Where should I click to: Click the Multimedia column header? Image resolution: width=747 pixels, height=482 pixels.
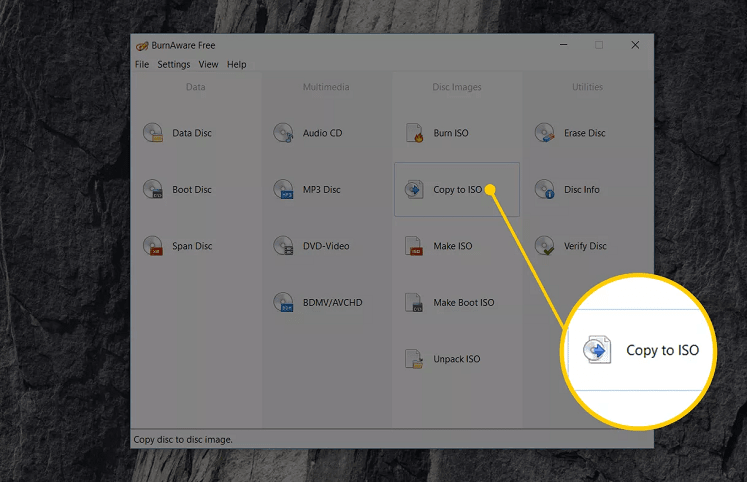click(x=326, y=87)
